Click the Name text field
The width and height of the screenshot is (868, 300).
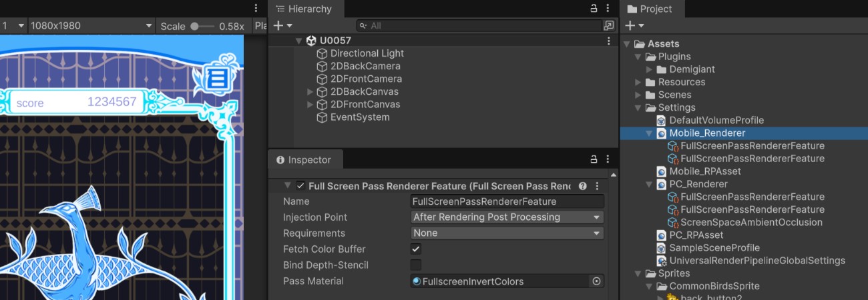tap(507, 201)
